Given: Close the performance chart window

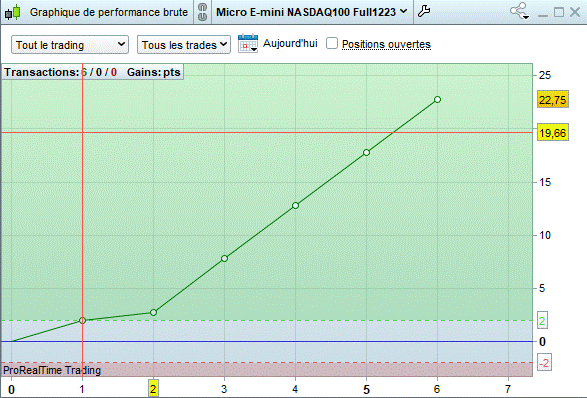Looking at the screenshot, I should point(575,12).
